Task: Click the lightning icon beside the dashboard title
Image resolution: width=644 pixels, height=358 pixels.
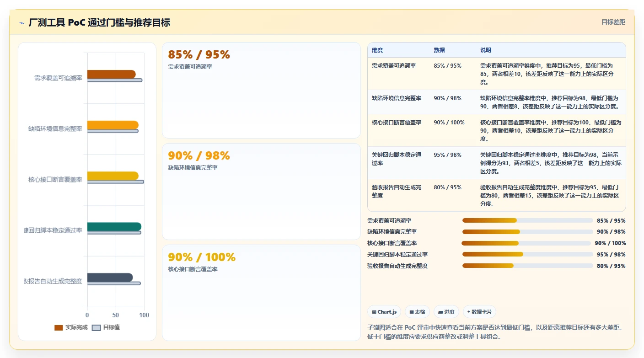Action: (22, 23)
